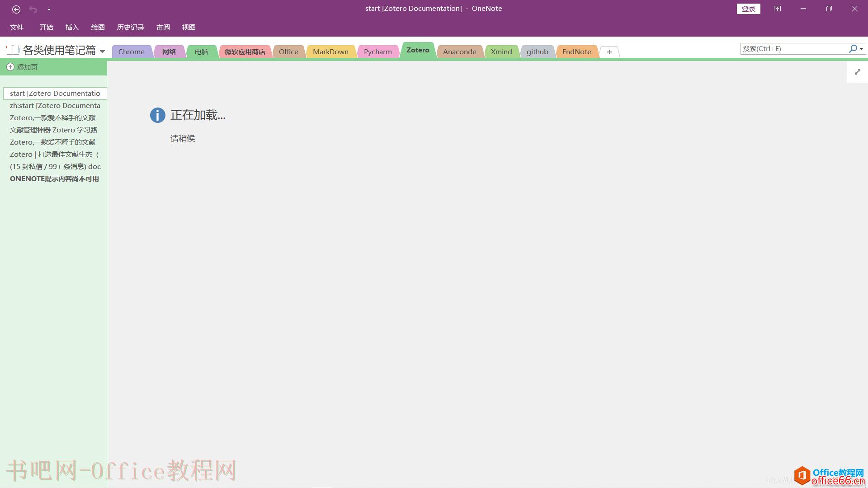868x488 pixels.
Task: Select the Zotero section tab
Action: coord(418,50)
